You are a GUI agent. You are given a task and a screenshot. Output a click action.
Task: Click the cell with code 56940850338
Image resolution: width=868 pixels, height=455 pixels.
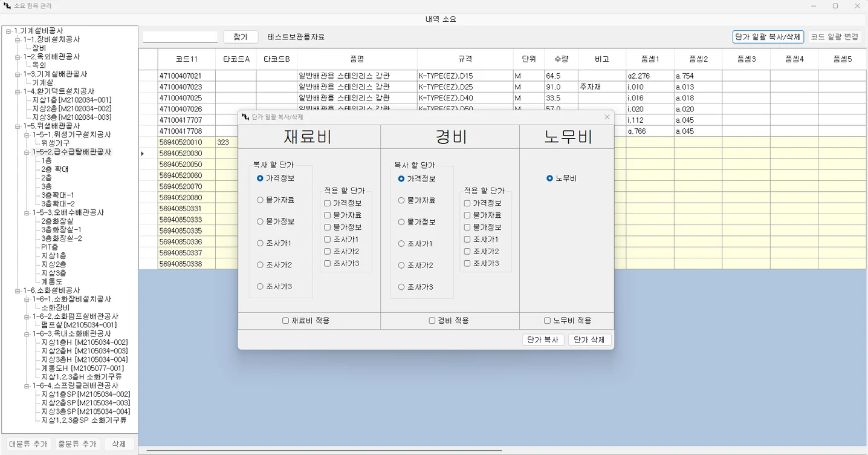click(x=187, y=264)
